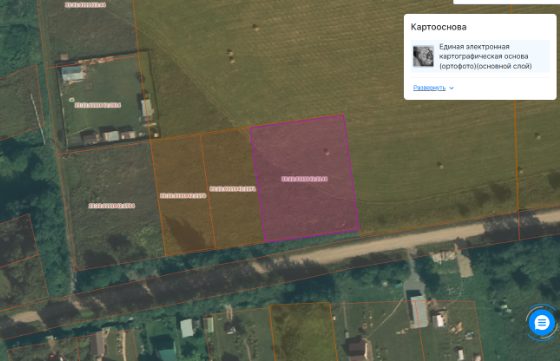This screenshot has height=361, width=560.
Task: Expand via chevron next to "Развернуть"
Action: 451,88
